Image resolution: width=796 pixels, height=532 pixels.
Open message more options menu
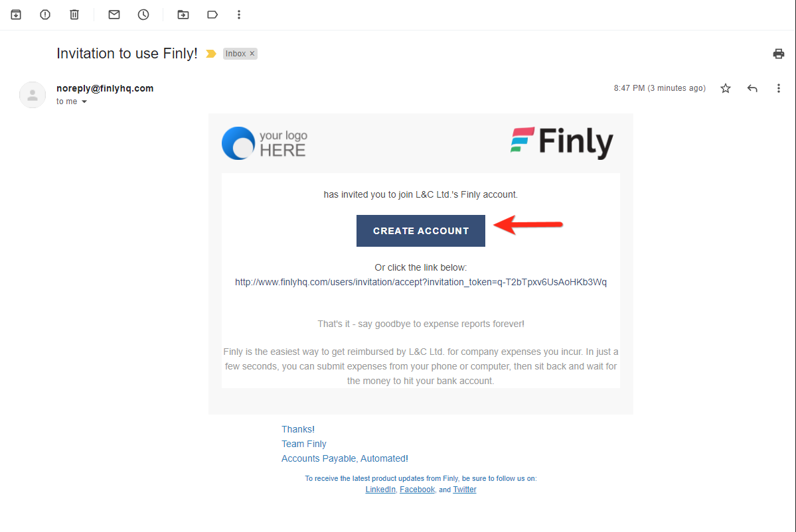point(778,88)
